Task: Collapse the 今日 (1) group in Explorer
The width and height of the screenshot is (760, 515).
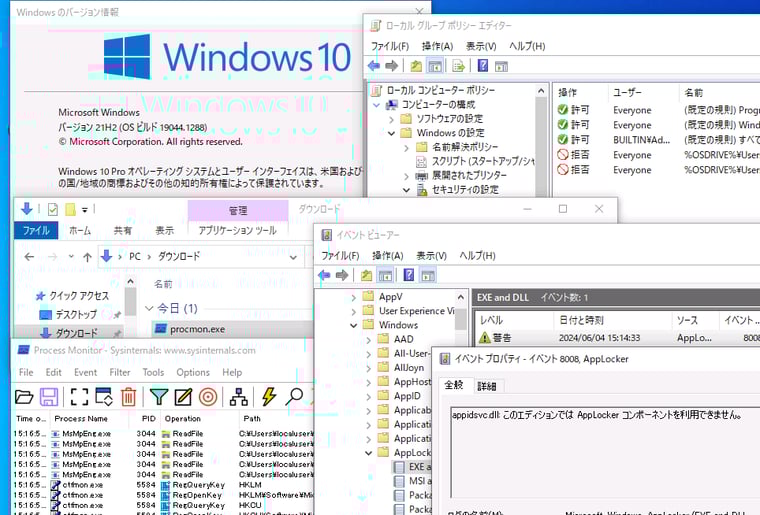Action: pos(149,308)
